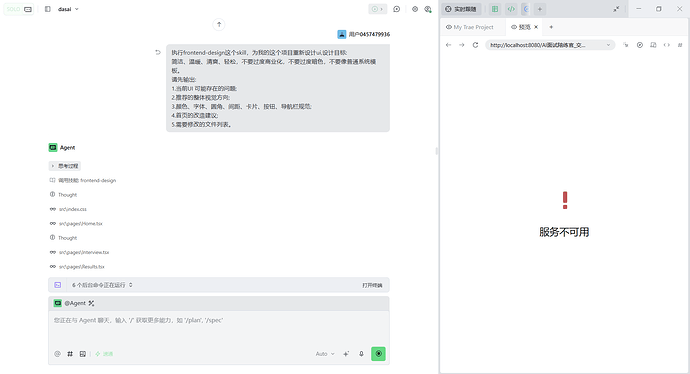This screenshot has width=690, height=374.
Task: Click the tools icon beside @Agent
Action: click(91, 303)
